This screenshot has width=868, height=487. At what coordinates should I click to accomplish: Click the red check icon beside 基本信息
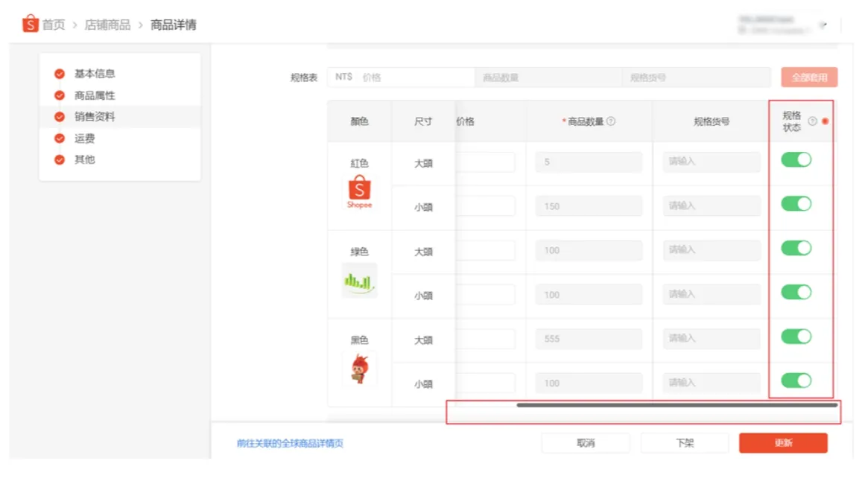[x=60, y=73]
